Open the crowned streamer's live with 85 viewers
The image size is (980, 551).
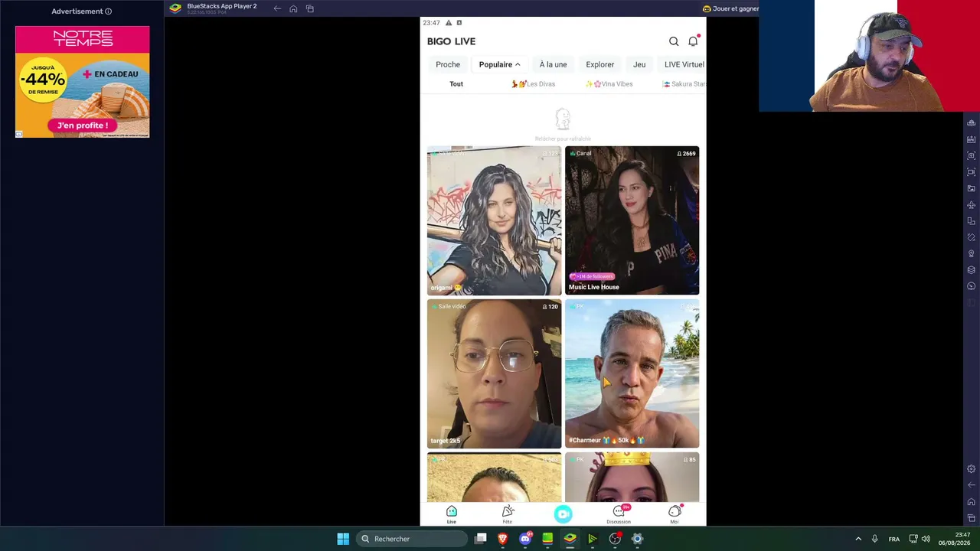click(x=632, y=478)
